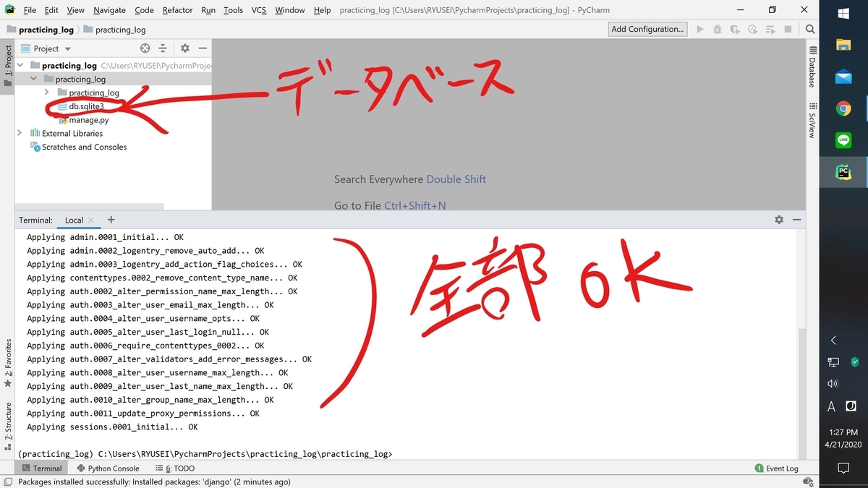Open the Refactor menu
Viewport: 868px width, 488px height.
coord(177,10)
